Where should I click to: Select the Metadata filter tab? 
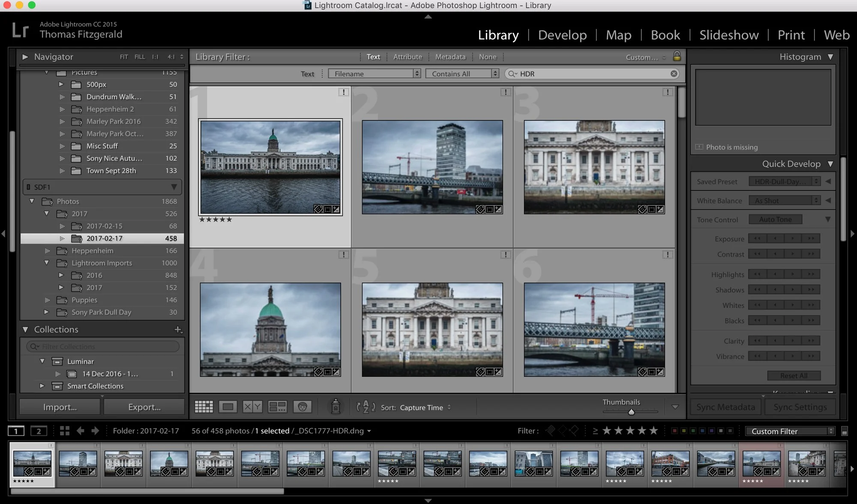pos(450,57)
